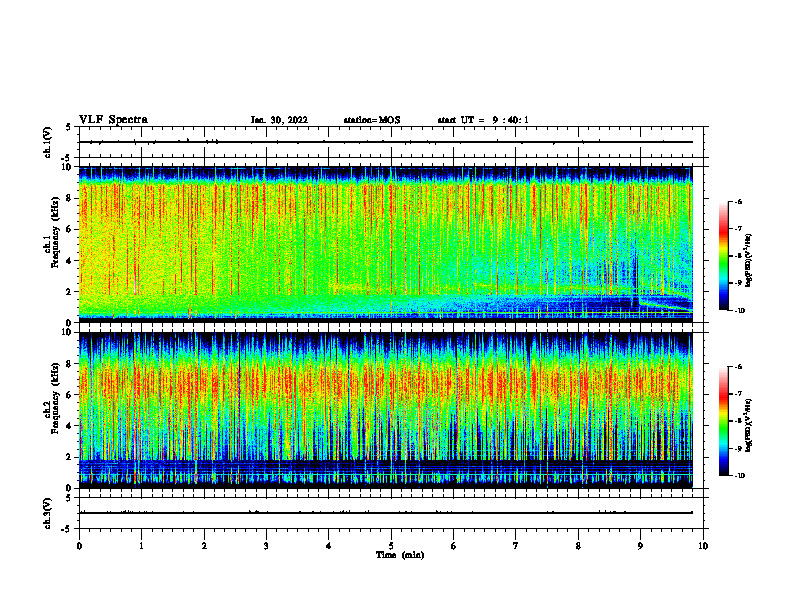Image resolution: width=792 pixels, height=612 pixels.
Task: Click time axis tick label "2"
Action: [204, 546]
